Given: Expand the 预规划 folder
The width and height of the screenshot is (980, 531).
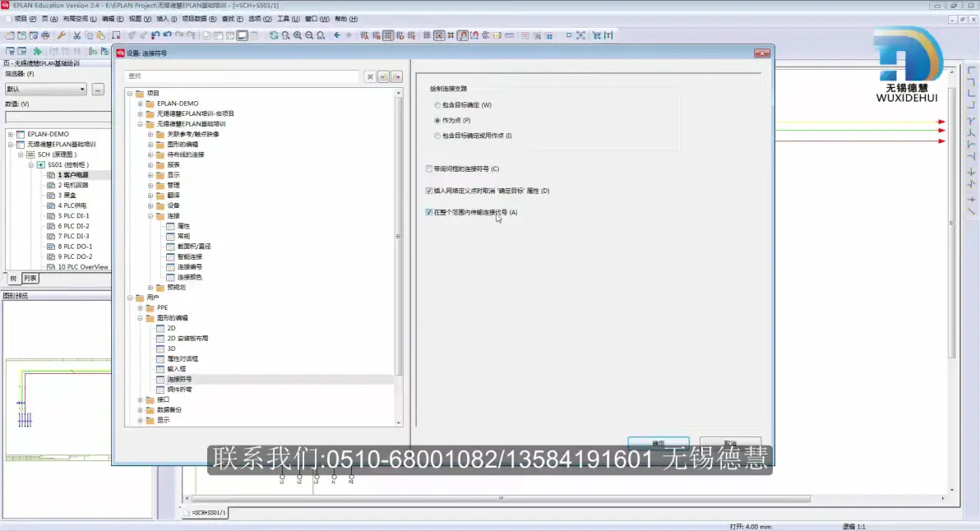Looking at the screenshot, I should (x=150, y=288).
